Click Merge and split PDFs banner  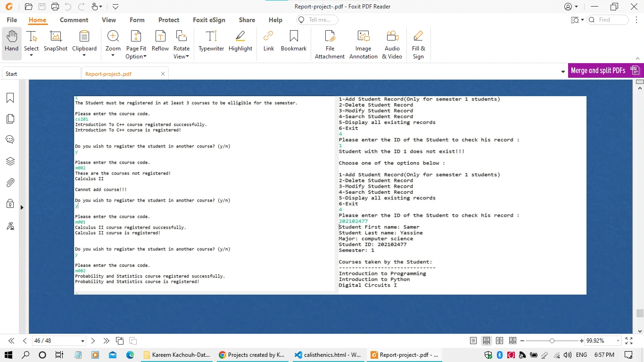point(606,70)
